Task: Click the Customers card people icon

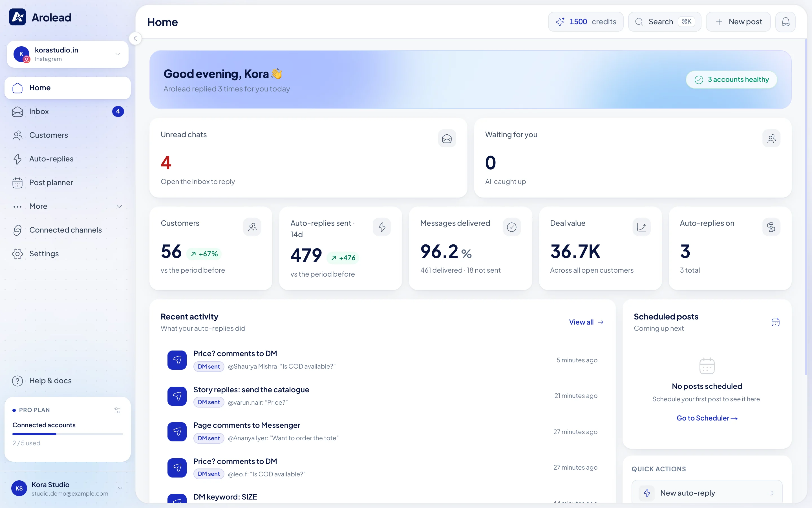Action: coord(252,227)
